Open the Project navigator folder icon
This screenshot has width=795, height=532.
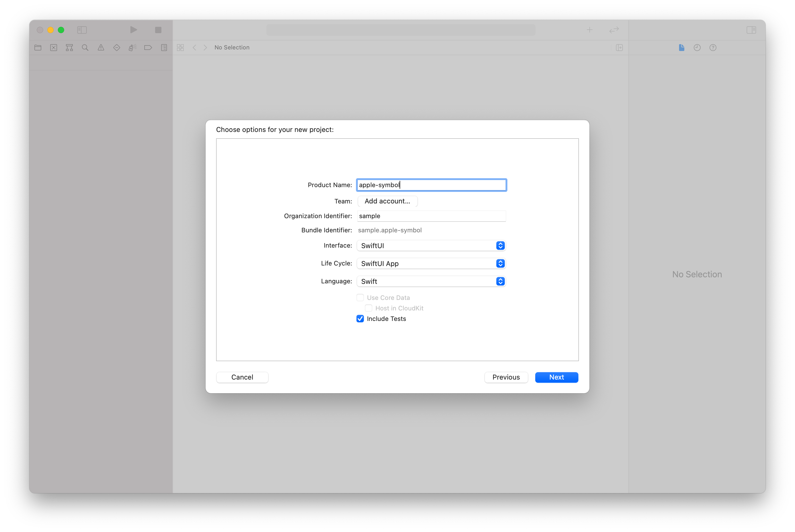click(38, 48)
